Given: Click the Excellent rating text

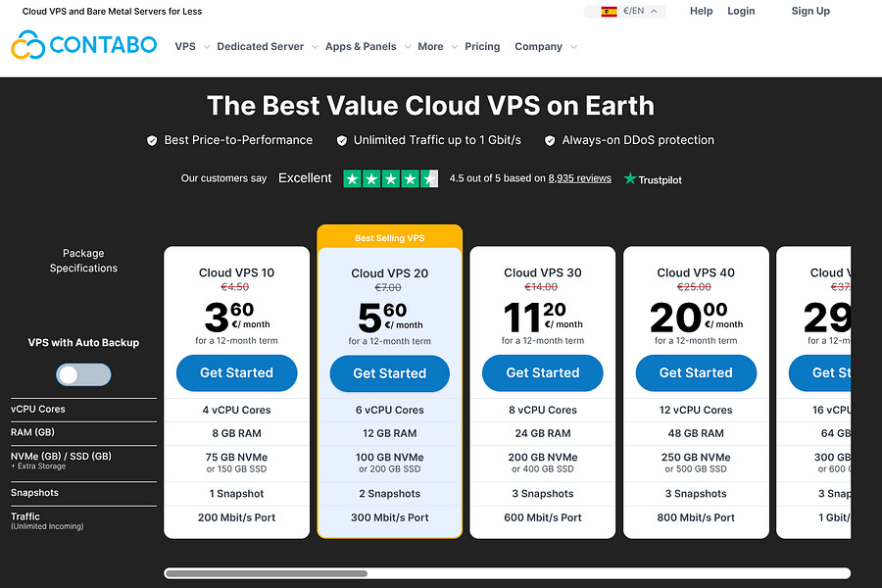Looking at the screenshot, I should coord(305,177).
